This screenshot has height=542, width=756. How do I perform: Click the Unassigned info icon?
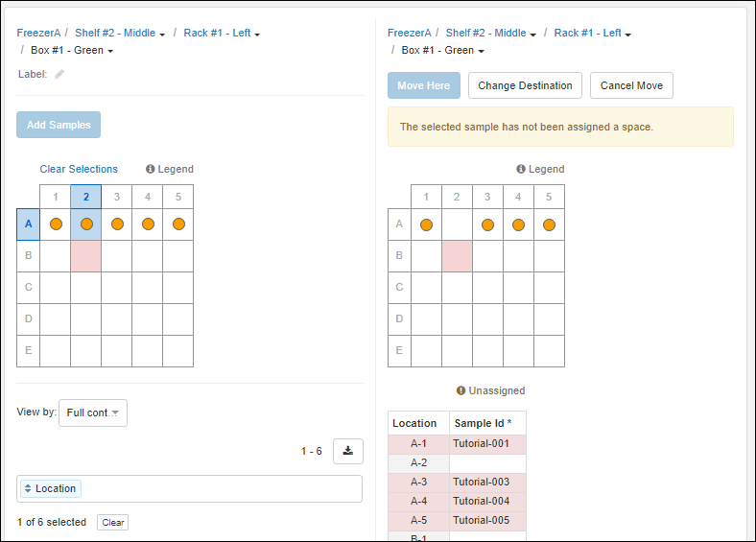(461, 390)
